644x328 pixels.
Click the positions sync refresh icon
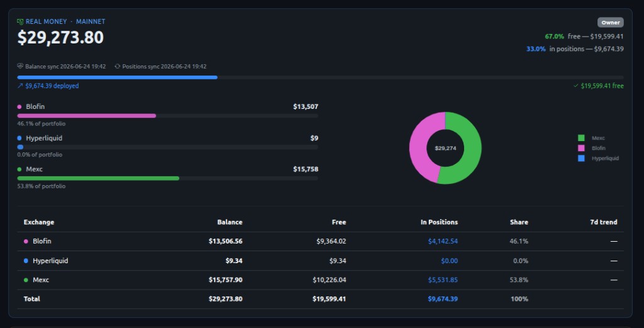pyautogui.click(x=118, y=66)
